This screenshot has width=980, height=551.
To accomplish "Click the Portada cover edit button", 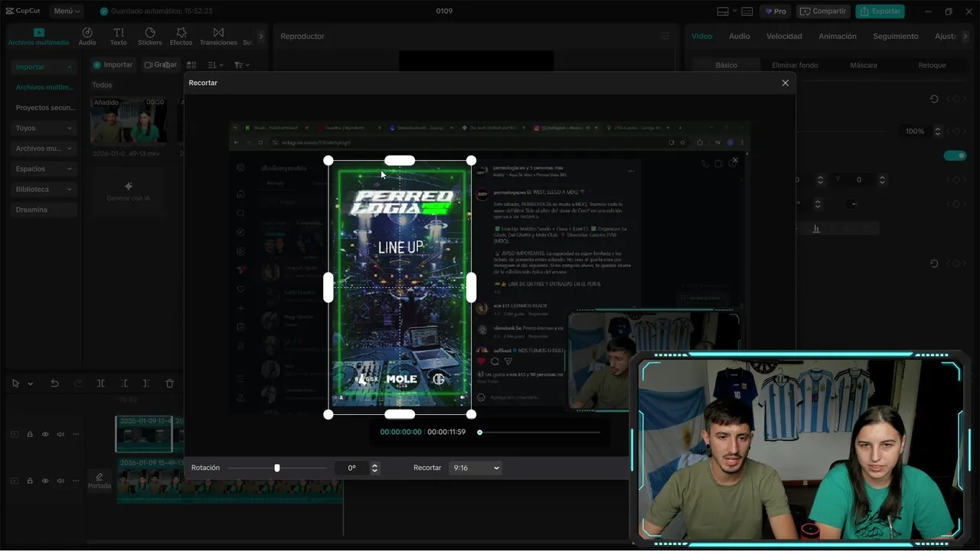I will [x=100, y=481].
